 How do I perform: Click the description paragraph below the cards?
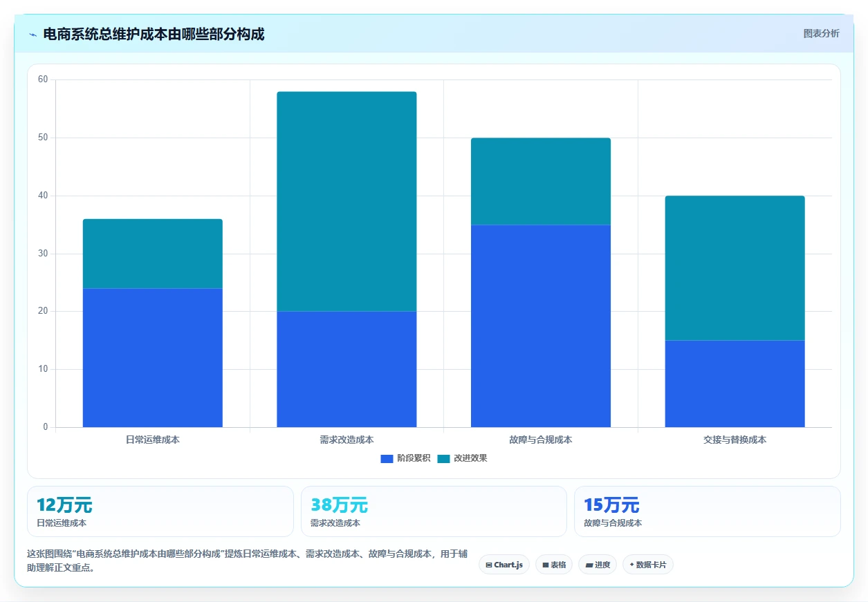248,561
